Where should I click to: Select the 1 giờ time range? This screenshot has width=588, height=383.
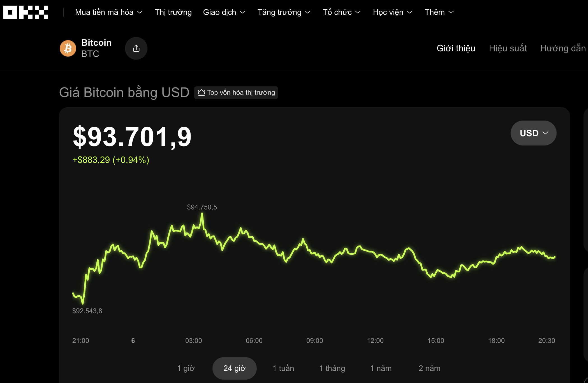pos(186,368)
